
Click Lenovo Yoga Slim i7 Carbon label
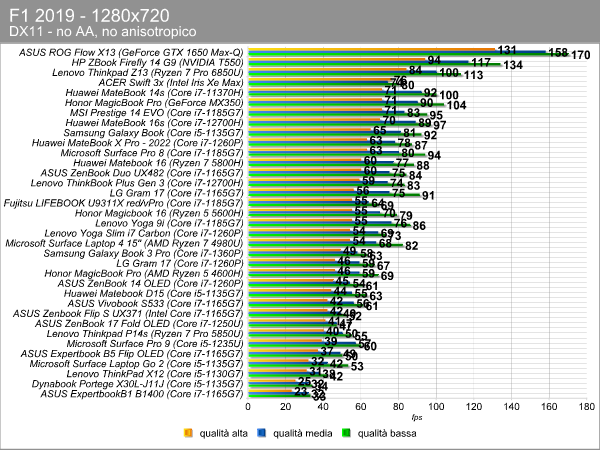pos(144,233)
